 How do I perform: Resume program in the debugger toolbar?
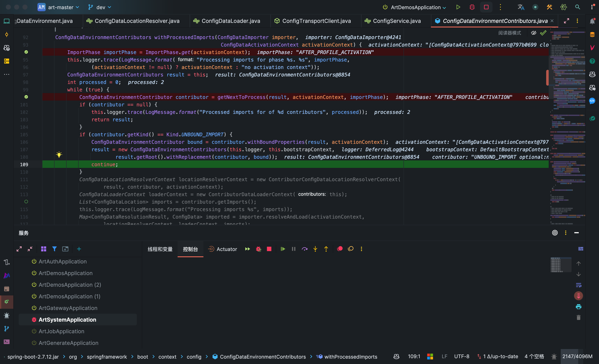click(x=283, y=249)
